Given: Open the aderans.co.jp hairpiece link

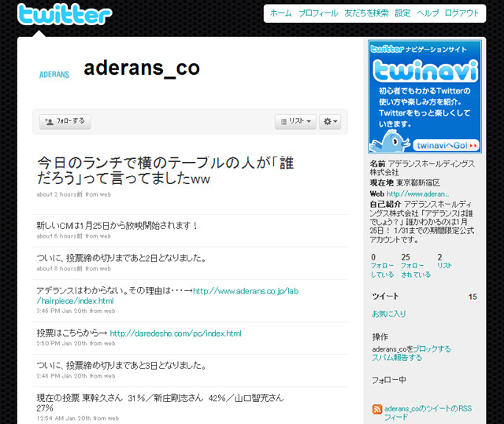Looking at the screenshot, I should (x=168, y=296).
